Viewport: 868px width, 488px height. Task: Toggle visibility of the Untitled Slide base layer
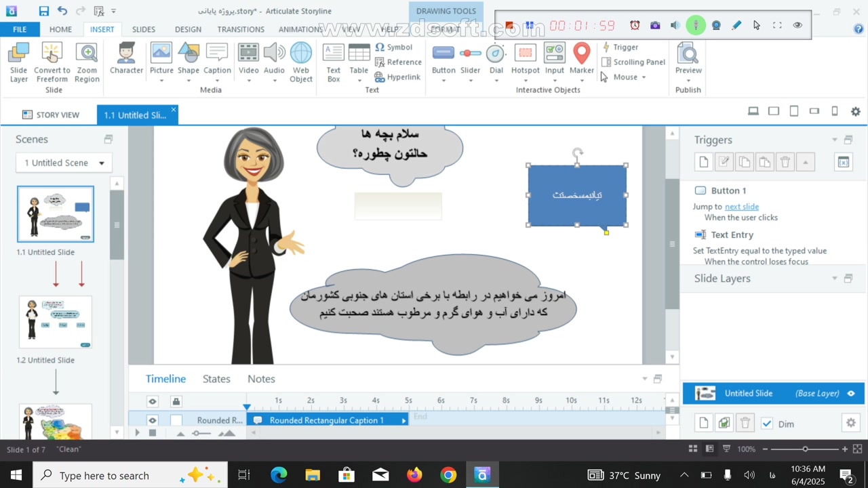click(851, 393)
